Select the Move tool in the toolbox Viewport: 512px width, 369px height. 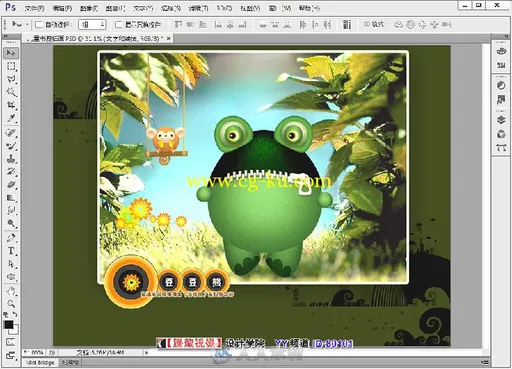point(11,53)
